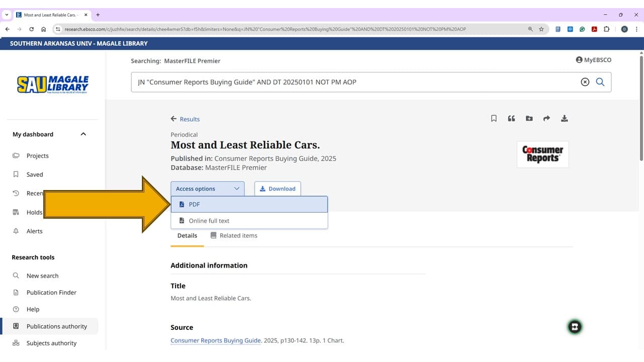Click download icon in article toolbar
The width and height of the screenshot is (644, 362).
pyautogui.click(x=565, y=119)
